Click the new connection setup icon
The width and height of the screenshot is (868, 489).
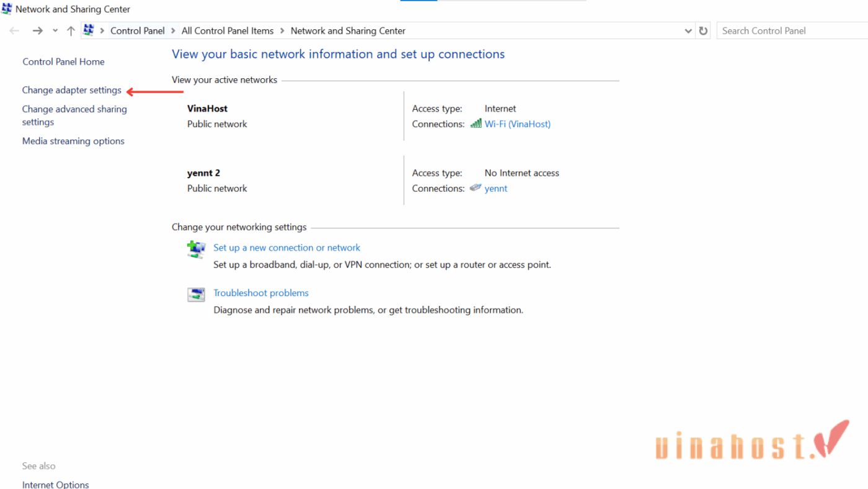tap(196, 249)
